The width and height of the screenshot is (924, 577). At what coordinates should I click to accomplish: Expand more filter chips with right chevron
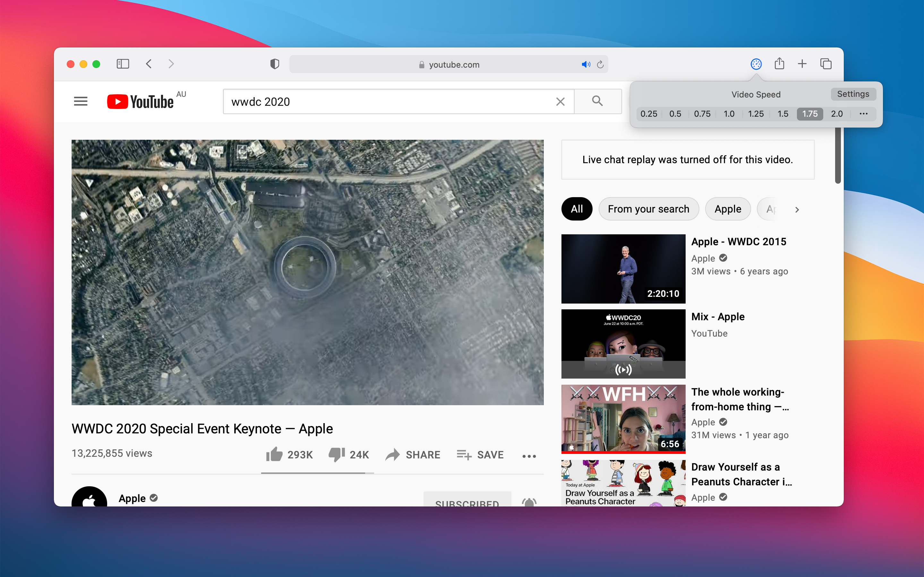pyautogui.click(x=797, y=210)
